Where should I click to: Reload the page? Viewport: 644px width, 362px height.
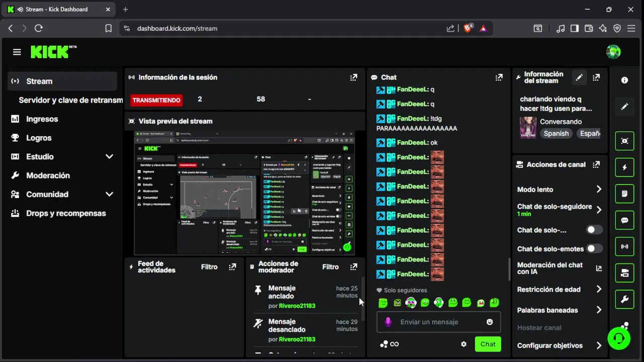[x=38, y=29]
